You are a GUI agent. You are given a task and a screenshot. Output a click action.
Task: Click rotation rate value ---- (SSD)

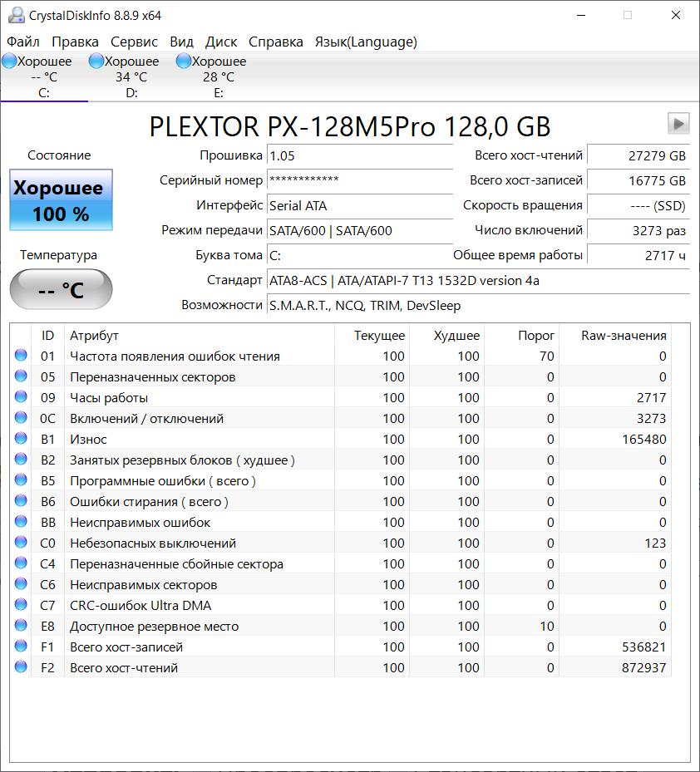(638, 206)
